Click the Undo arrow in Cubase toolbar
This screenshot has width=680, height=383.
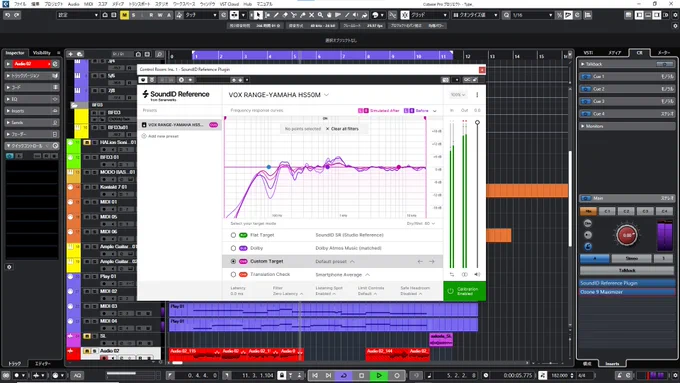coord(7,15)
